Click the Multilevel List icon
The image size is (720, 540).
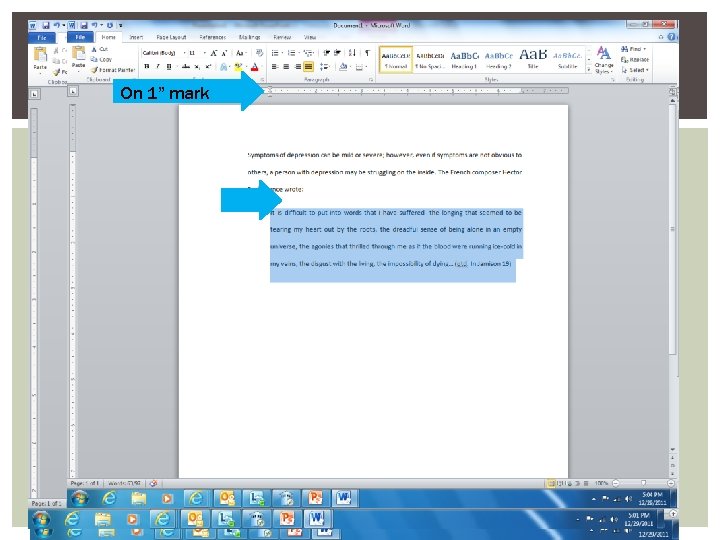(x=308, y=53)
